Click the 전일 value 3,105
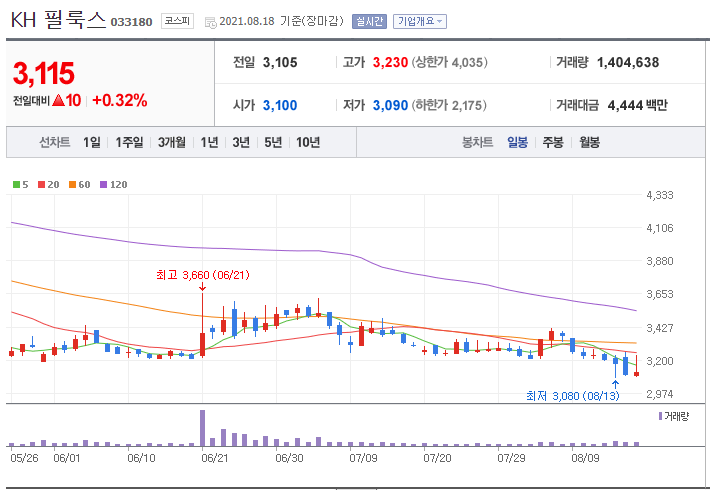710x490 pixels. (280, 62)
